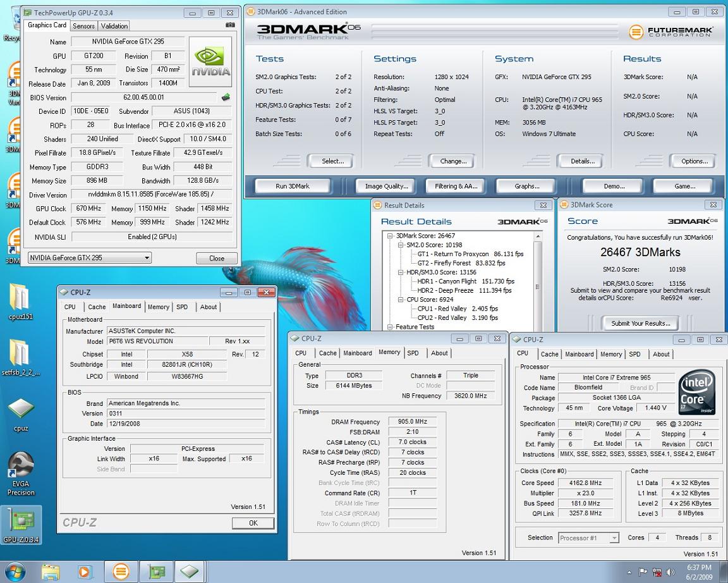Click 'P6T6 WS REVOLUTION' model field
728x583 pixels.
click(x=158, y=341)
